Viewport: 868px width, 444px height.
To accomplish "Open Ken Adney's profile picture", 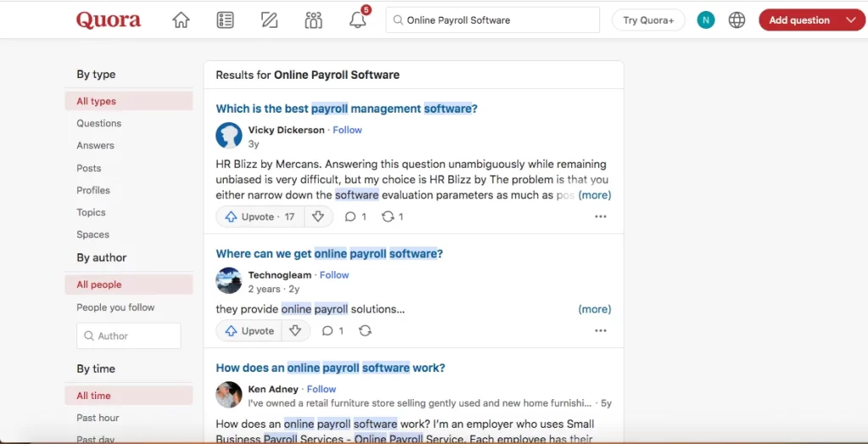I will pos(229,395).
